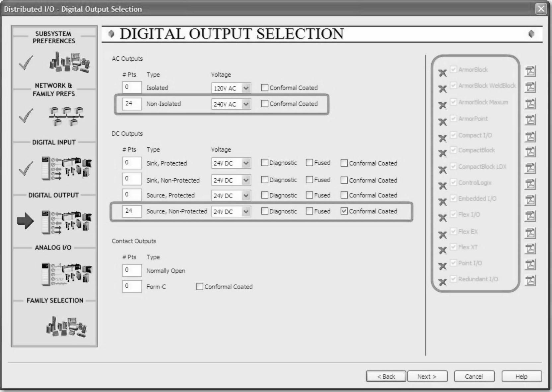Uncheck Conformal Coated for Source, Non-Protected
This screenshot has width=552, height=392.
coord(344,211)
